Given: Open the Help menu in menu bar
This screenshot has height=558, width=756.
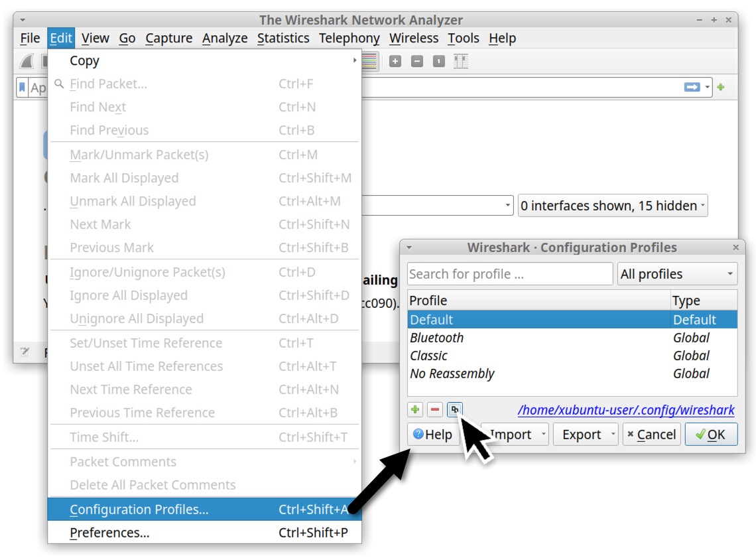Looking at the screenshot, I should click(502, 38).
